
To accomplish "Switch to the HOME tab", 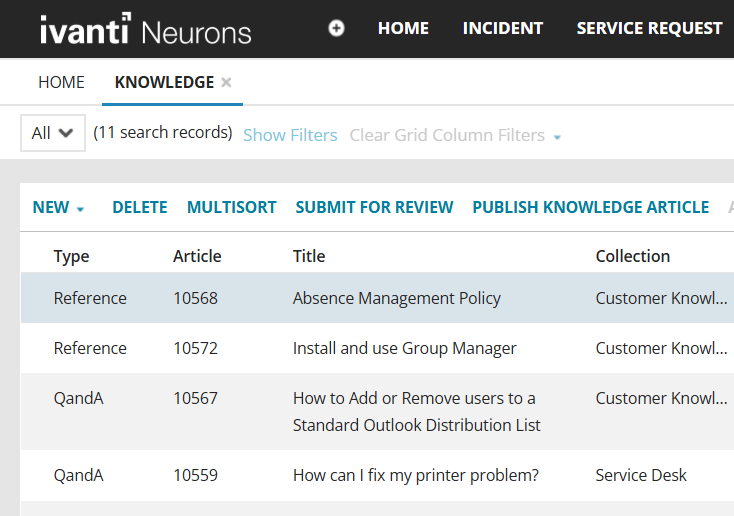I will coord(61,82).
